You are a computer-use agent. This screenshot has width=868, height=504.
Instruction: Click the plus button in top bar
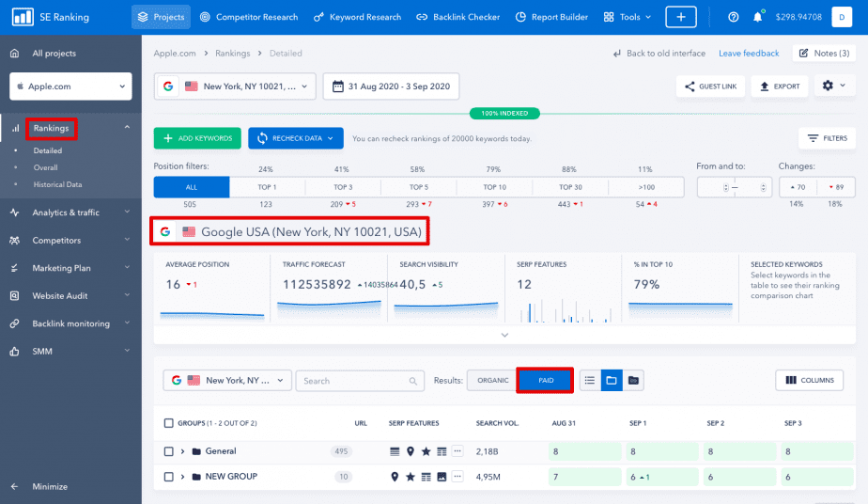(680, 17)
